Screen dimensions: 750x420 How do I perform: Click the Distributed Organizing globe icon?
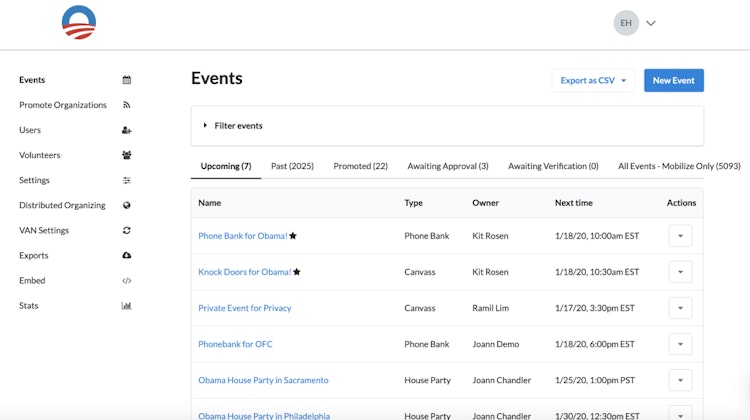[127, 205]
